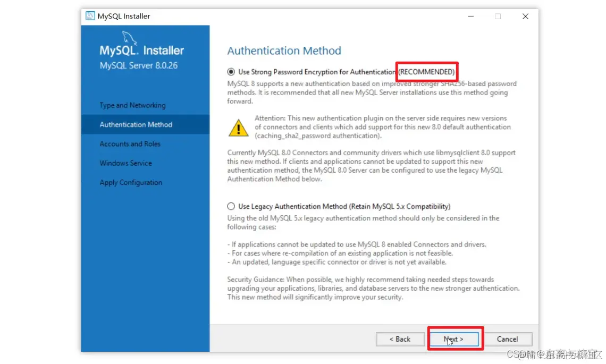This screenshot has height=364, width=606.
Task: Open Apply Configuration step
Action: [131, 182]
